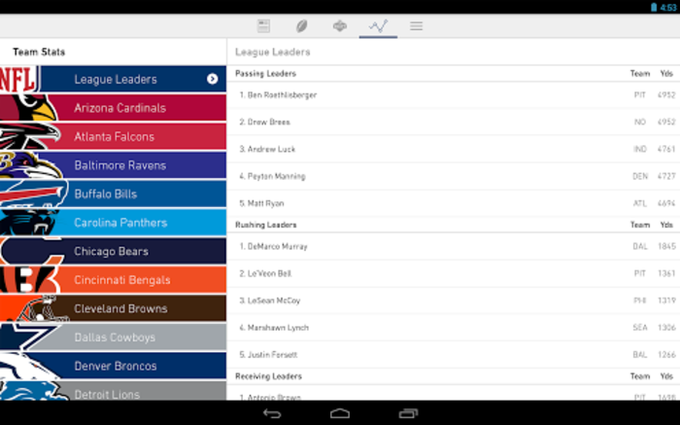Click DAL team abbreviation for DeMarco Murray
Viewport: 680px width, 425px height.
point(640,246)
